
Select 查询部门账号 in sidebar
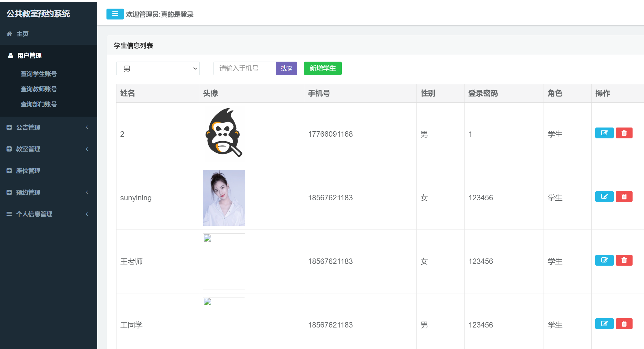[39, 104]
